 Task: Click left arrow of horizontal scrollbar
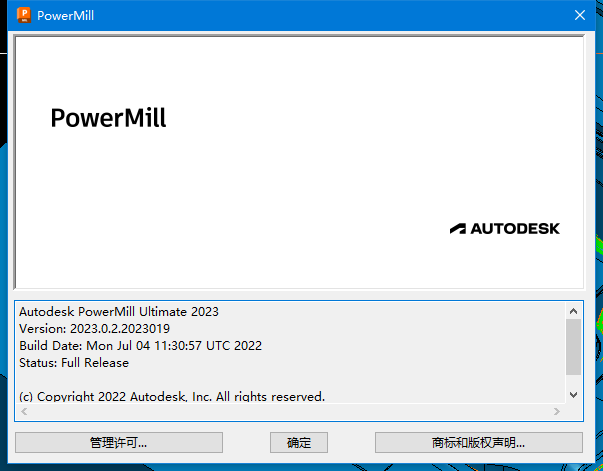click(x=24, y=412)
